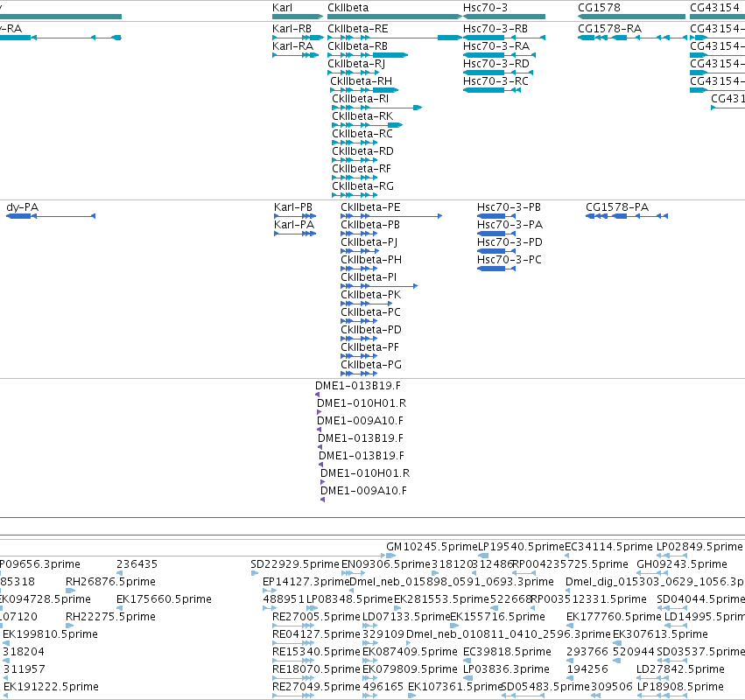The width and height of the screenshot is (745, 700).
Task: Click protein CkIIbeta-PG
Action: point(371,365)
